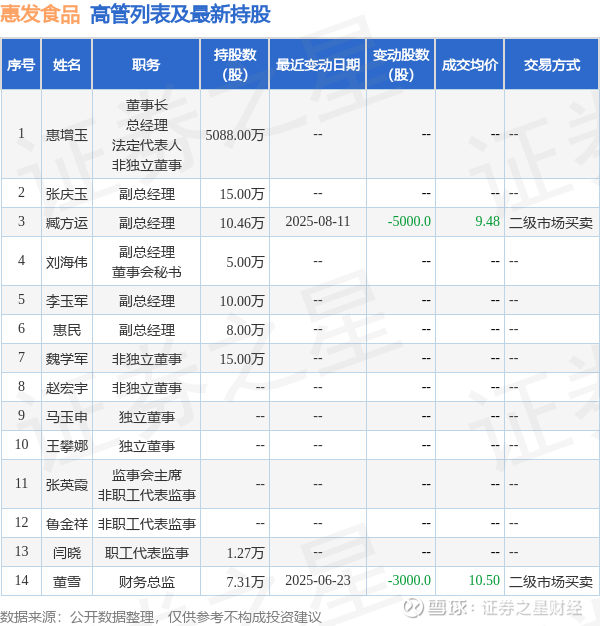Click the sequence number 11
600x626 pixels.
click(21, 484)
